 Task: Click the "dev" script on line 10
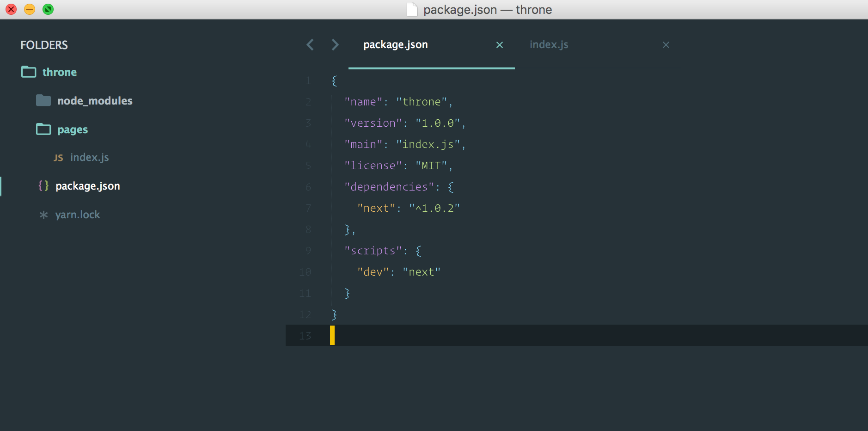pos(372,271)
